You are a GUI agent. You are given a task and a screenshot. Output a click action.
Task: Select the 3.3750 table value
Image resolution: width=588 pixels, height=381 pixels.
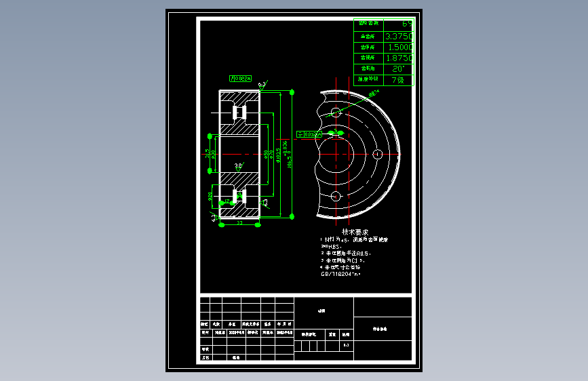tap(399, 37)
